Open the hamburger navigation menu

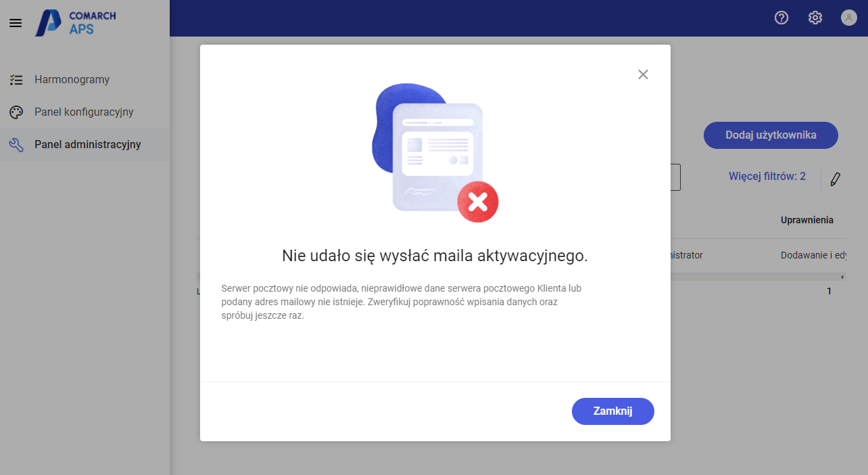pyautogui.click(x=15, y=22)
